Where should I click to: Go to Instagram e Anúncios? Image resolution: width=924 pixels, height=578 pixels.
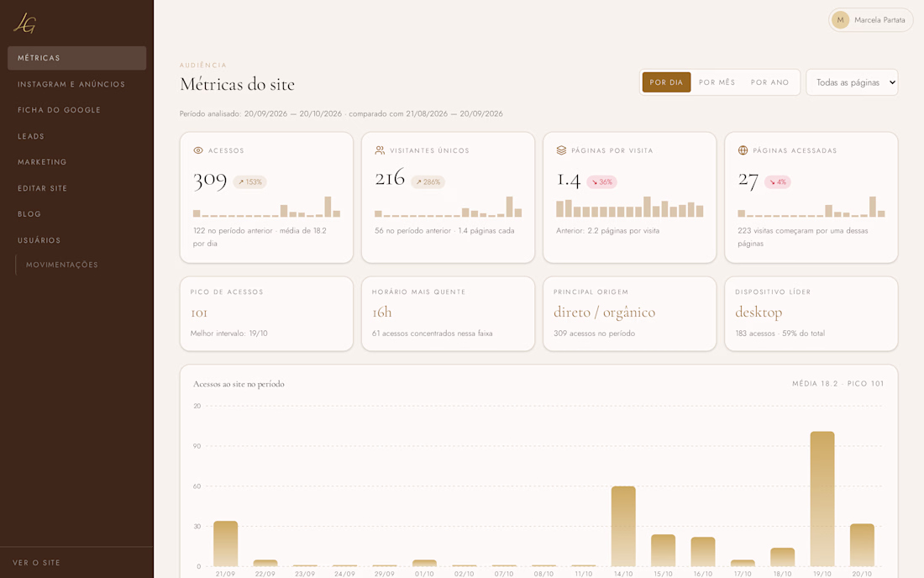click(77, 84)
